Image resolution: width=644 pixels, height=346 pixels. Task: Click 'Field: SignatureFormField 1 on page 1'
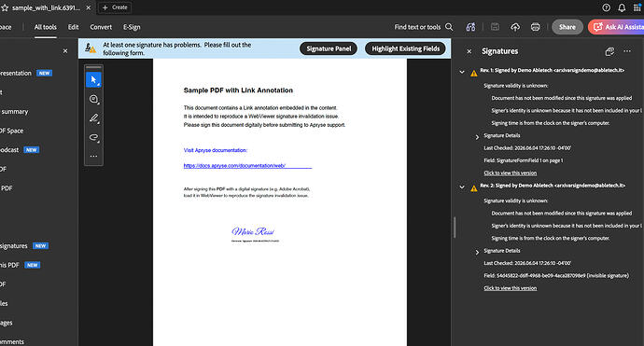click(524, 160)
